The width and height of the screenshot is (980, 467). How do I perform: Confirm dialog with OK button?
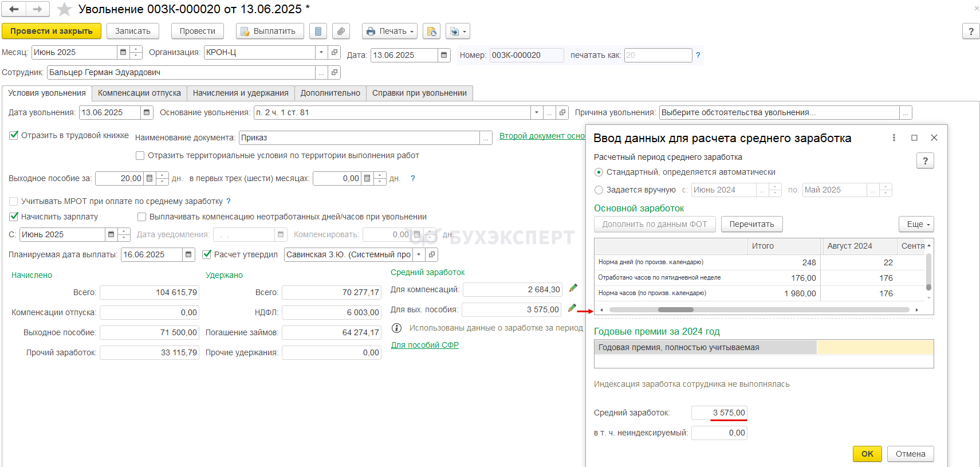pyautogui.click(x=867, y=454)
